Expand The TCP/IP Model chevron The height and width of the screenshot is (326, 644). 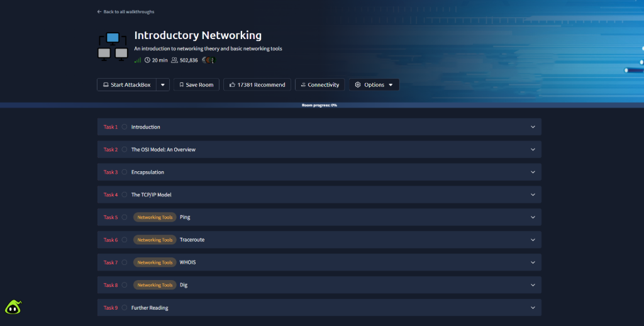(533, 195)
